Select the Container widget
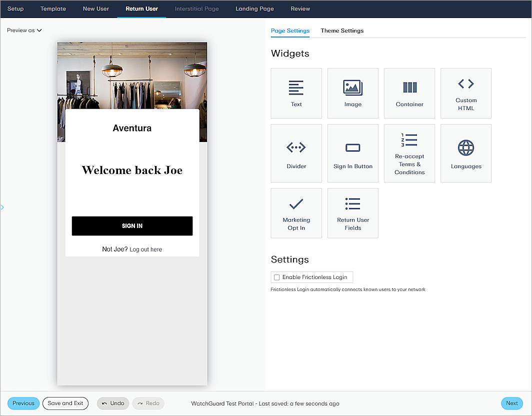532x416 pixels. click(x=409, y=93)
